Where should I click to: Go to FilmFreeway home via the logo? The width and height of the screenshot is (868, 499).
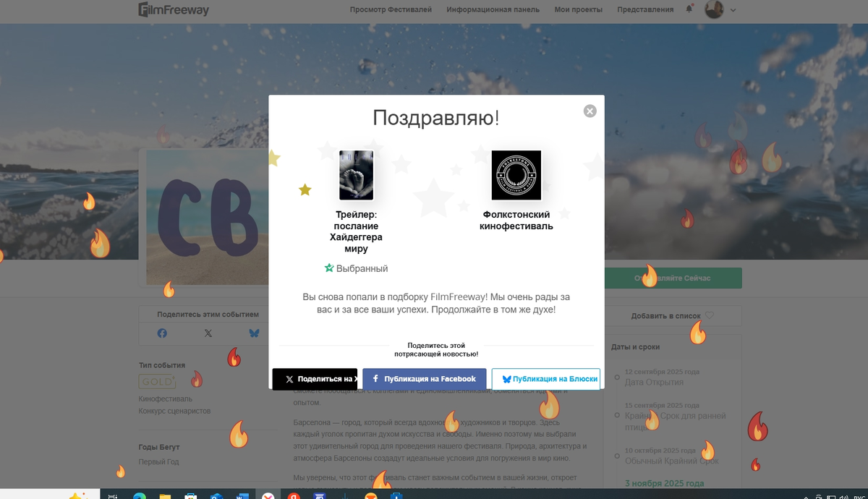(x=174, y=9)
